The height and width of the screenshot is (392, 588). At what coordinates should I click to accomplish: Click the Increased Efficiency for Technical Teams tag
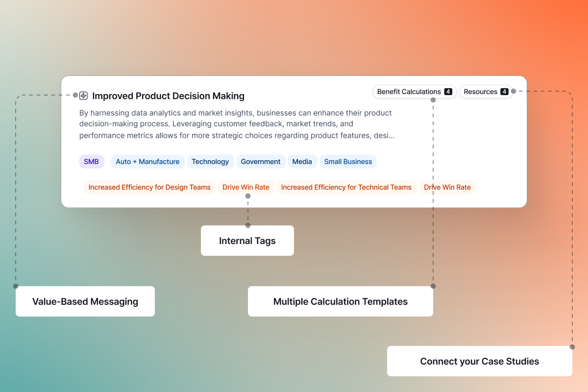346,187
